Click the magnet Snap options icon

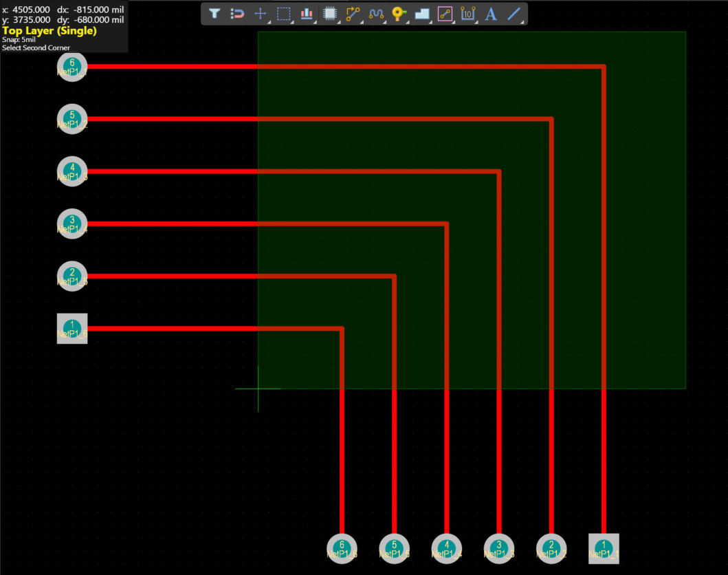coord(237,14)
